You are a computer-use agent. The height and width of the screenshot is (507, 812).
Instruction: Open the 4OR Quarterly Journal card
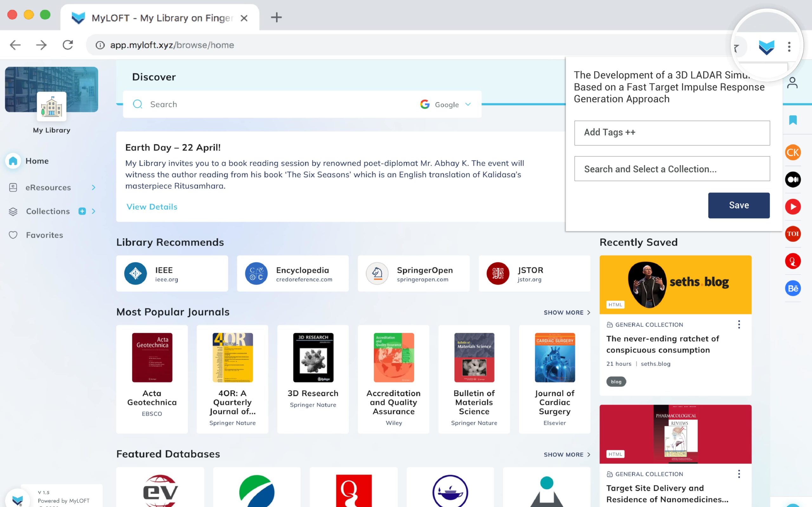click(232, 379)
